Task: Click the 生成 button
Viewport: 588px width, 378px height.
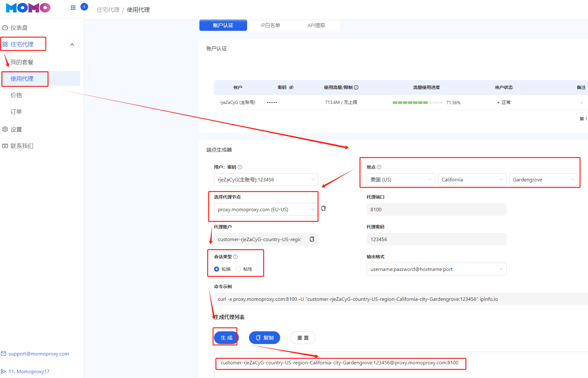Action: click(x=226, y=338)
